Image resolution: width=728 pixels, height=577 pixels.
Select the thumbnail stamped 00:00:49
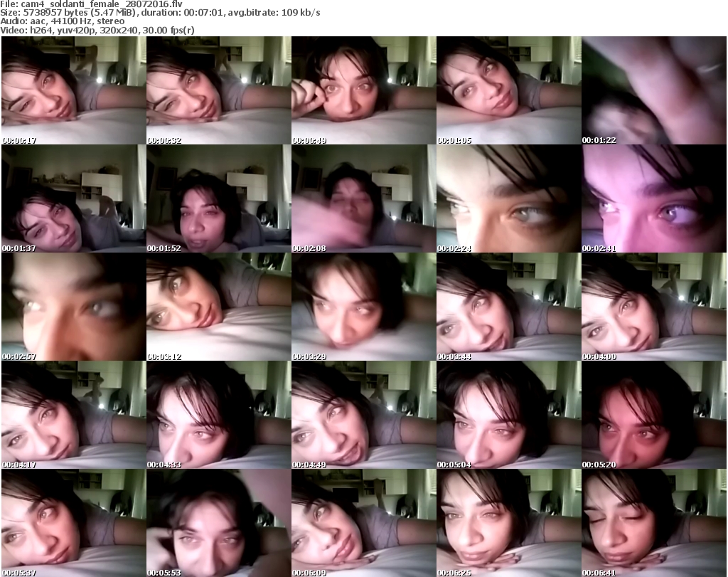click(363, 90)
